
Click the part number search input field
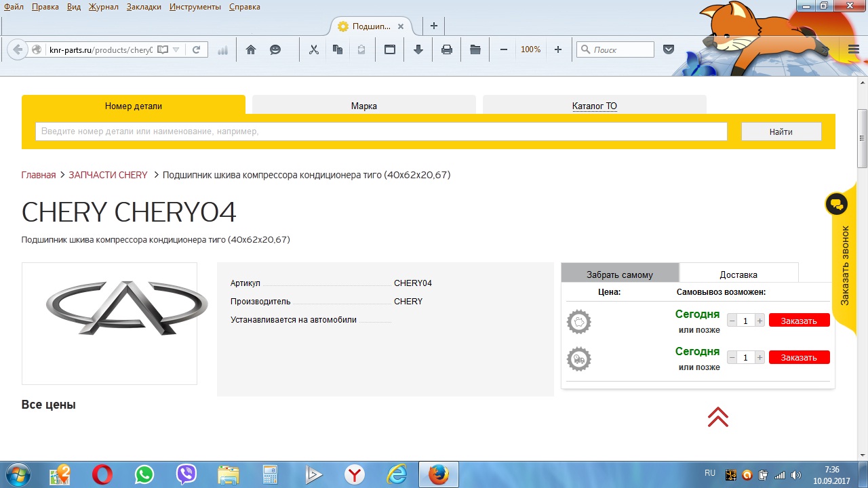click(x=381, y=131)
